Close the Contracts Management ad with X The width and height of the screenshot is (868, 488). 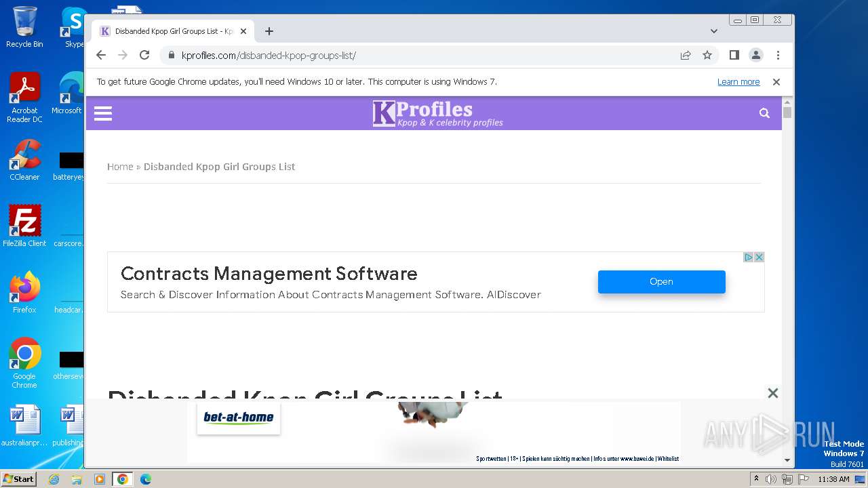coord(759,257)
